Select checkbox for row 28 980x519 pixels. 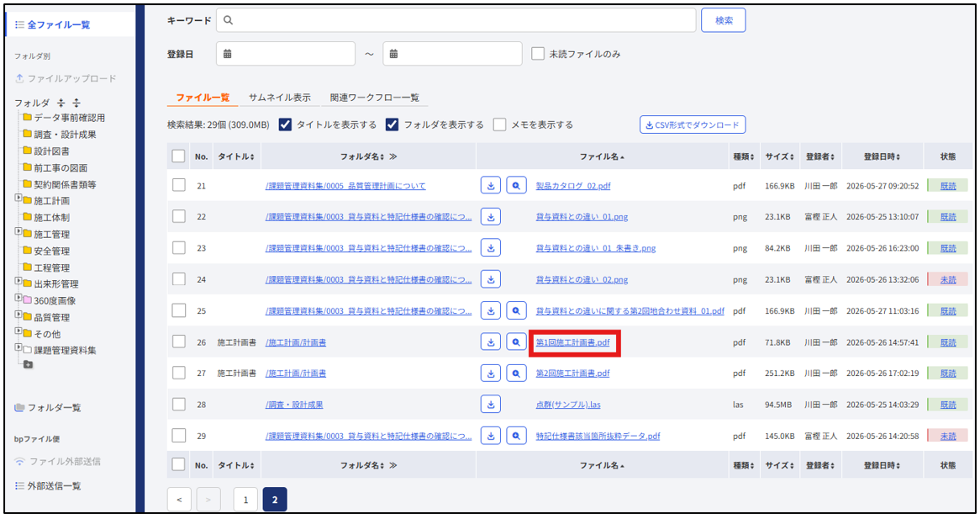[x=179, y=404]
